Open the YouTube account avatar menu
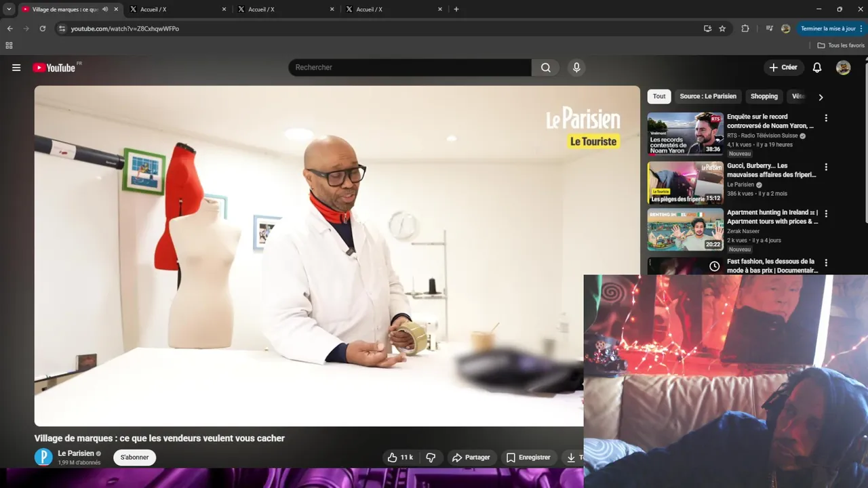The width and height of the screenshot is (868, 488). tap(844, 68)
